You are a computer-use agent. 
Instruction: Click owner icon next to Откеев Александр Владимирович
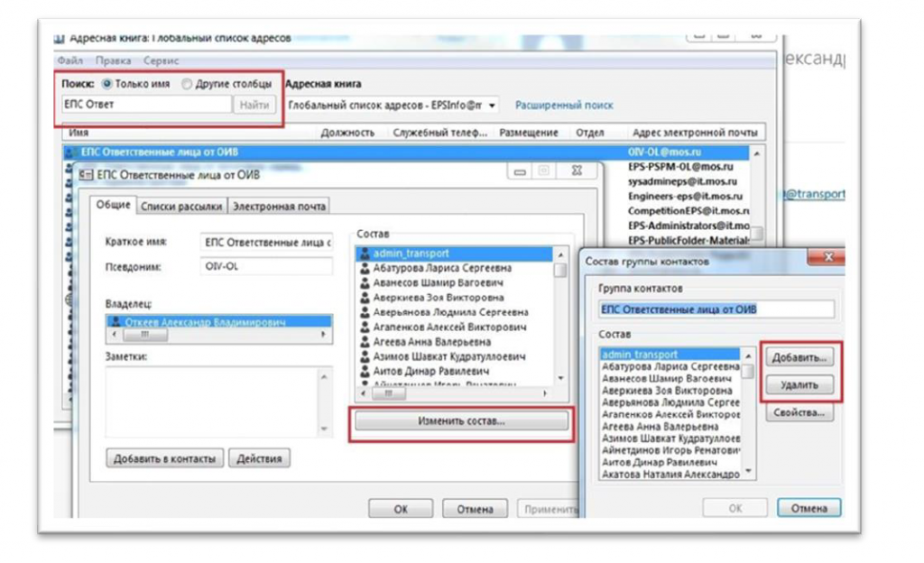115,321
